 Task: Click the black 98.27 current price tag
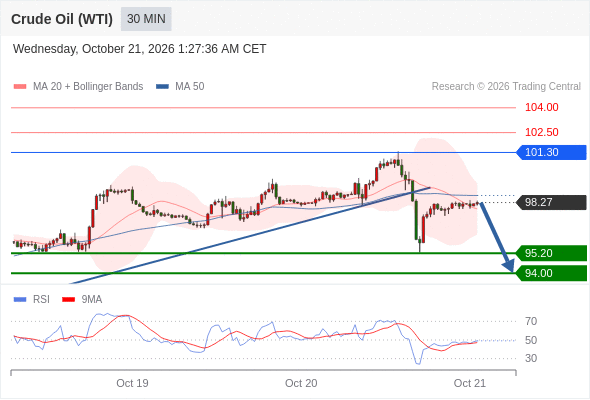552,202
